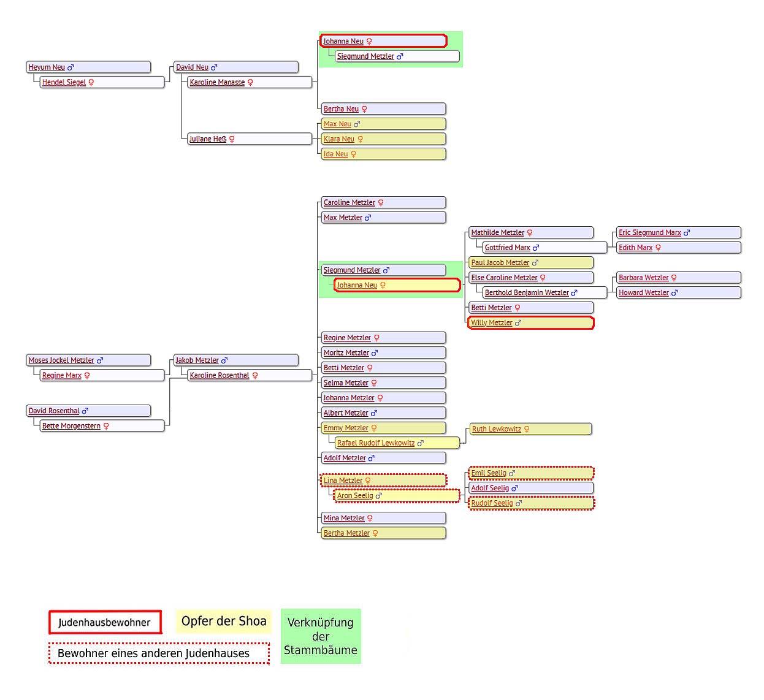Click the green Verknüpfung der Stammbäume legend
Screen dimensions: 764x700
point(321,636)
